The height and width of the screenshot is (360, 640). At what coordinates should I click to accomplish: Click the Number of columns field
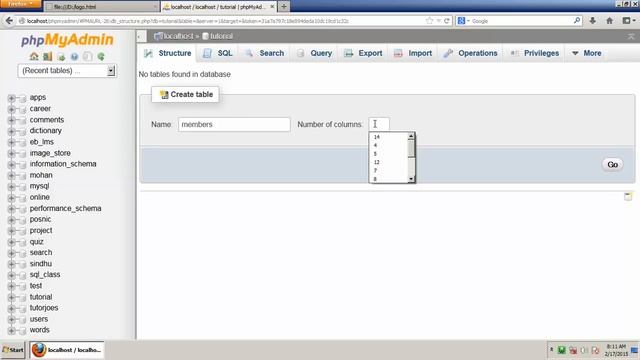tap(379, 124)
